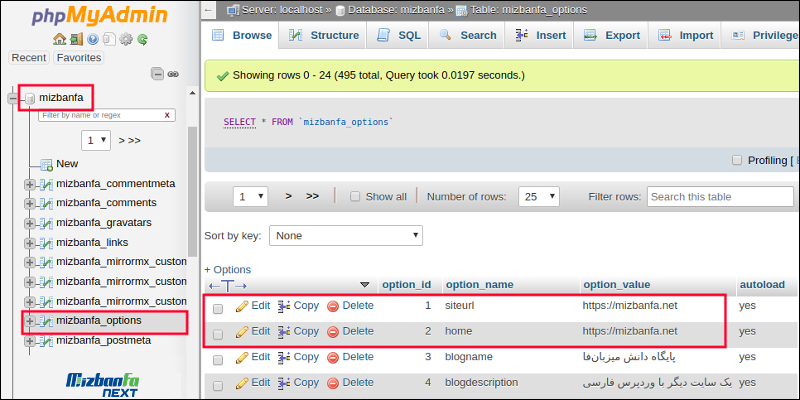Sort by the option_name column header
The width and height of the screenshot is (800, 400).
[479, 285]
